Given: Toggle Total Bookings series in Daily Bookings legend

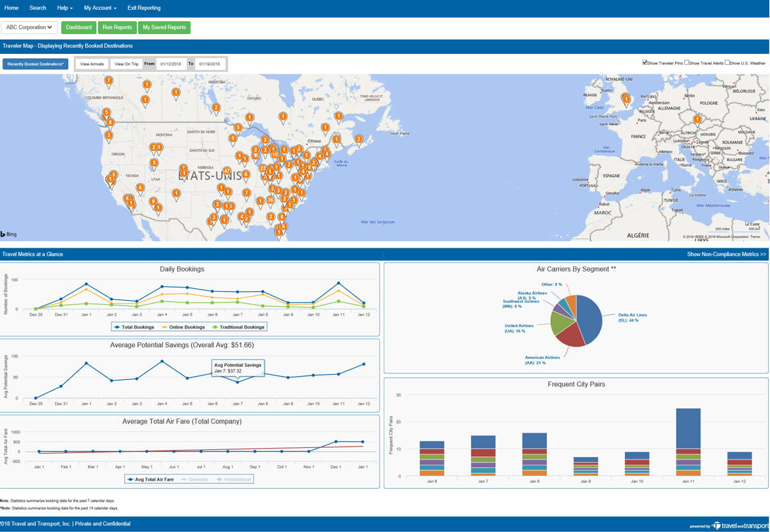Looking at the screenshot, I should 134,327.
